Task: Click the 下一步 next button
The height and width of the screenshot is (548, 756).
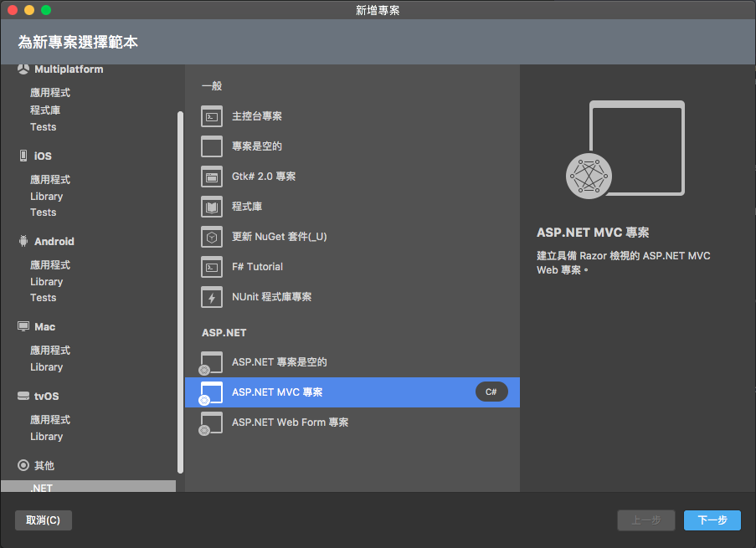Action: pos(712,520)
